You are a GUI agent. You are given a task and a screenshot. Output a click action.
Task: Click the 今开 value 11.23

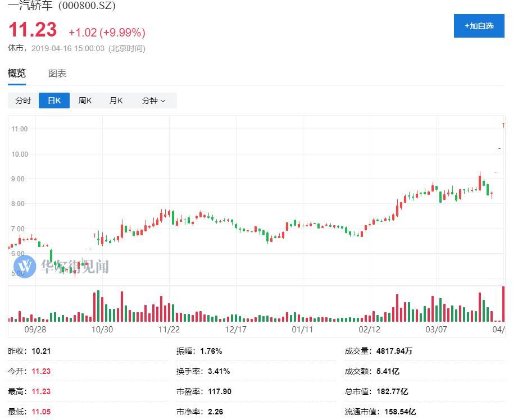pyautogui.click(x=41, y=371)
